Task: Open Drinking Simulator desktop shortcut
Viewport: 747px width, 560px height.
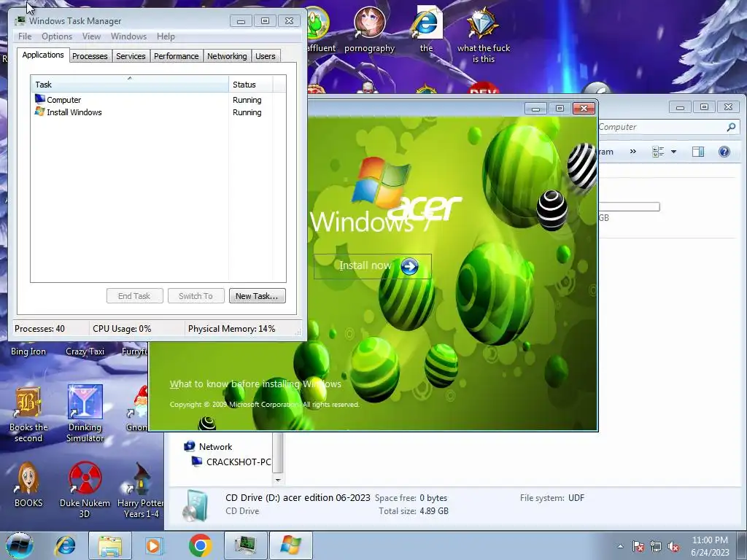Action: [x=85, y=413]
